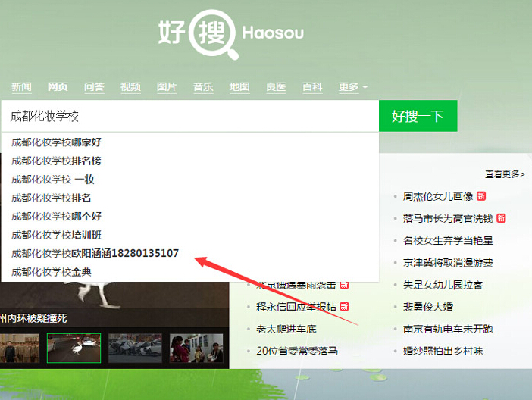Click the 查看更多 link

click(x=505, y=174)
